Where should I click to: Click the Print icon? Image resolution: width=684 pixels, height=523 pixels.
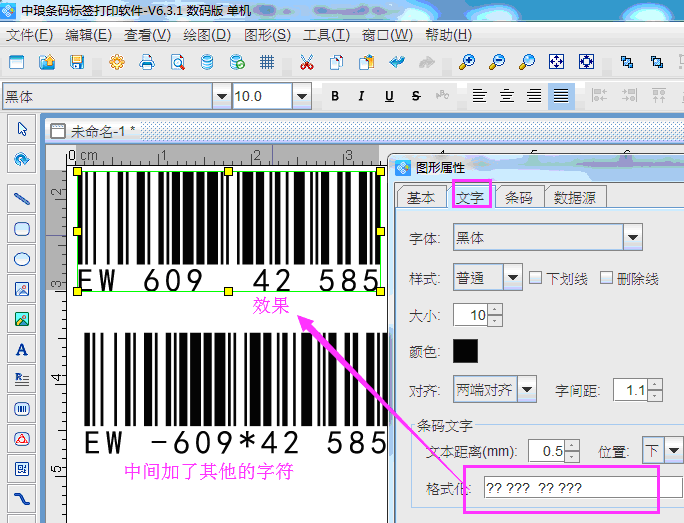147,62
